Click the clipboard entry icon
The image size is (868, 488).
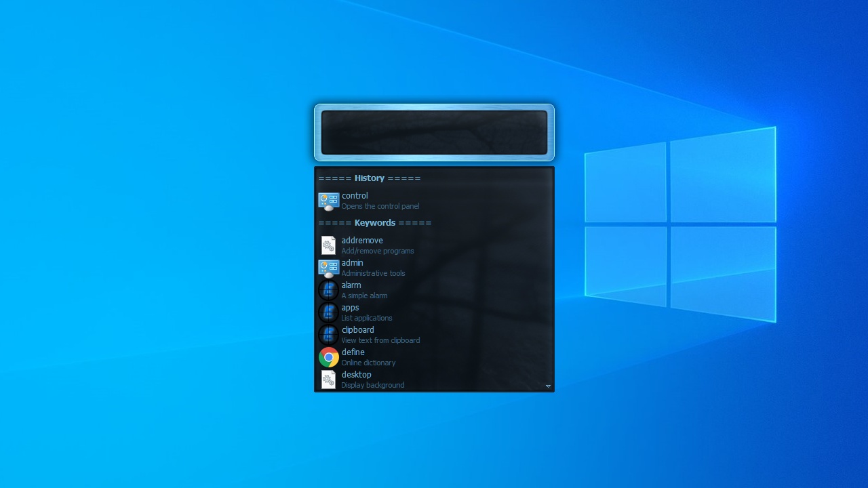pyautogui.click(x=329, y=335)
